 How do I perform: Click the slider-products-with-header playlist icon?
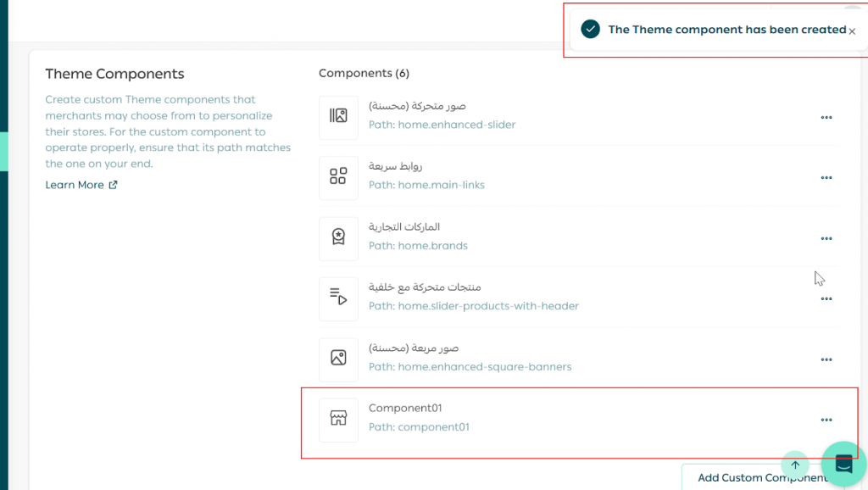(x=338, y=298)
